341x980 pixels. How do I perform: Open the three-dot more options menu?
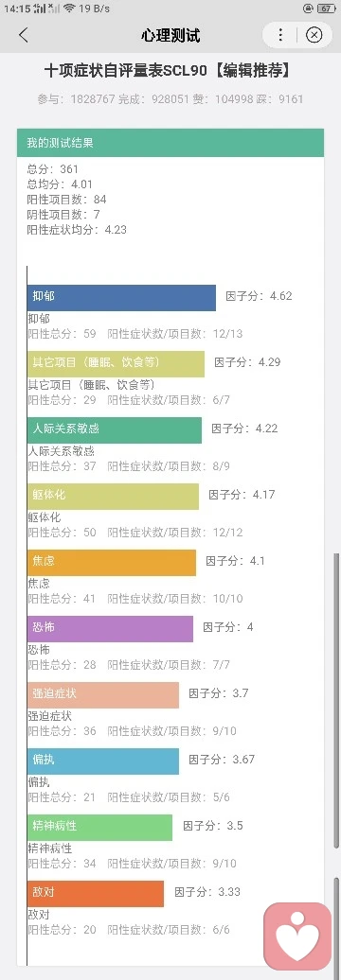[x=280, y=34]
